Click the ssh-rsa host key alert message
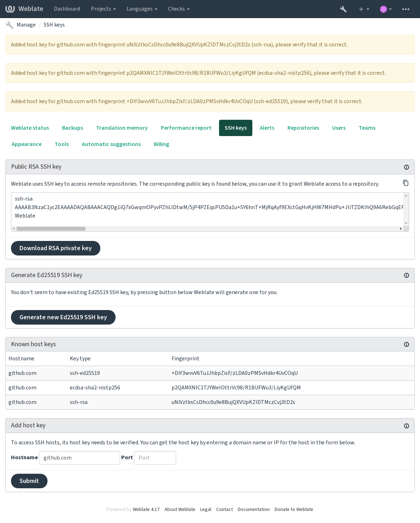Viewport: 420px width, 523px height. (210, 45)
